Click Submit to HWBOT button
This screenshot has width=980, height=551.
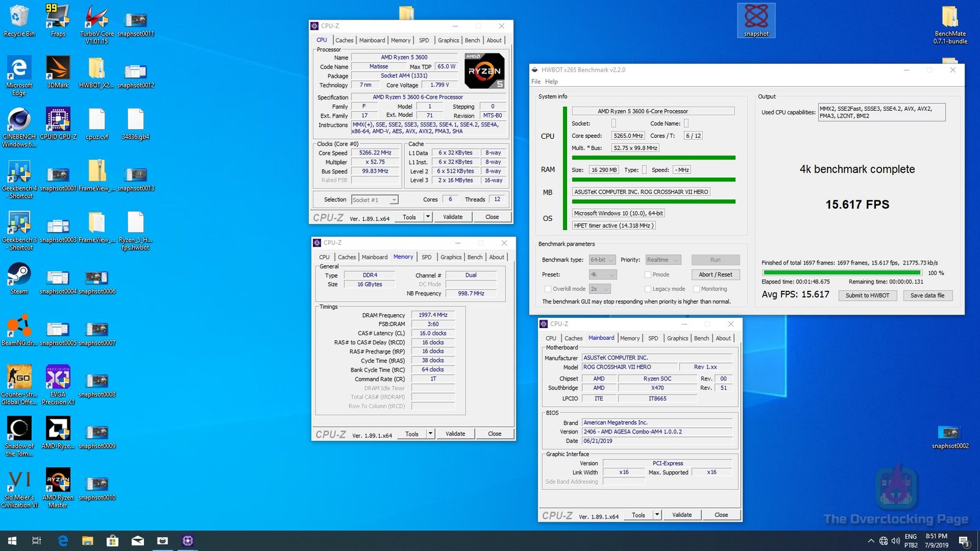[867, 295]
